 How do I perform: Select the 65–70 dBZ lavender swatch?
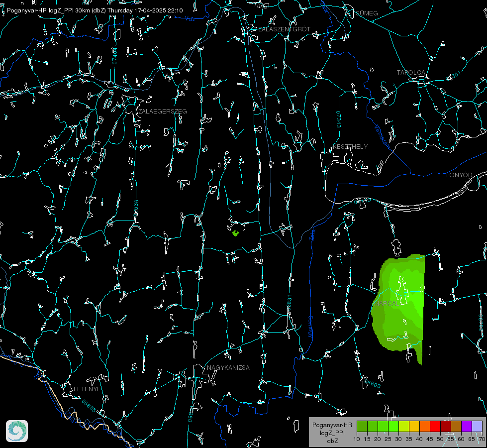[x=477, y=426]
